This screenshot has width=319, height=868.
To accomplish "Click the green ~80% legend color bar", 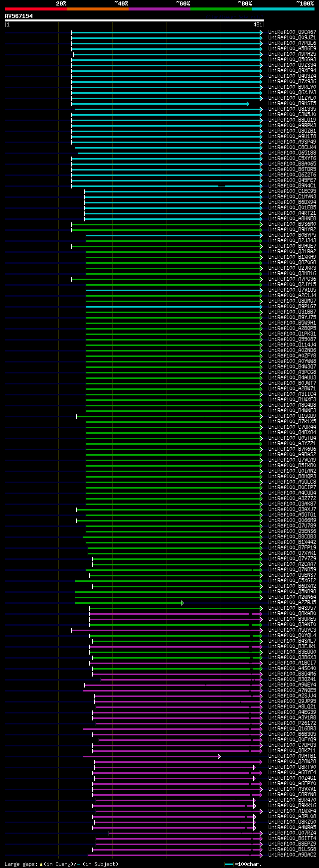I will (x=221, y=9).
